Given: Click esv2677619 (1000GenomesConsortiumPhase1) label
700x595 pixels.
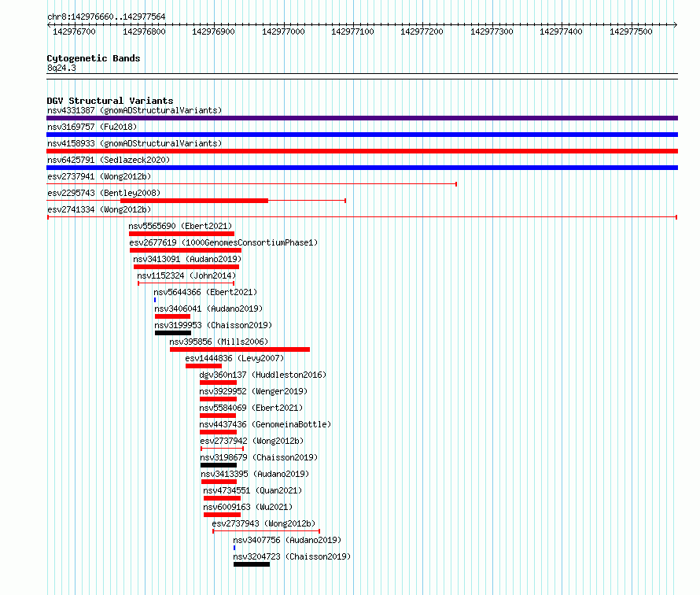Looking at the screenshot, I should (223, 242).
